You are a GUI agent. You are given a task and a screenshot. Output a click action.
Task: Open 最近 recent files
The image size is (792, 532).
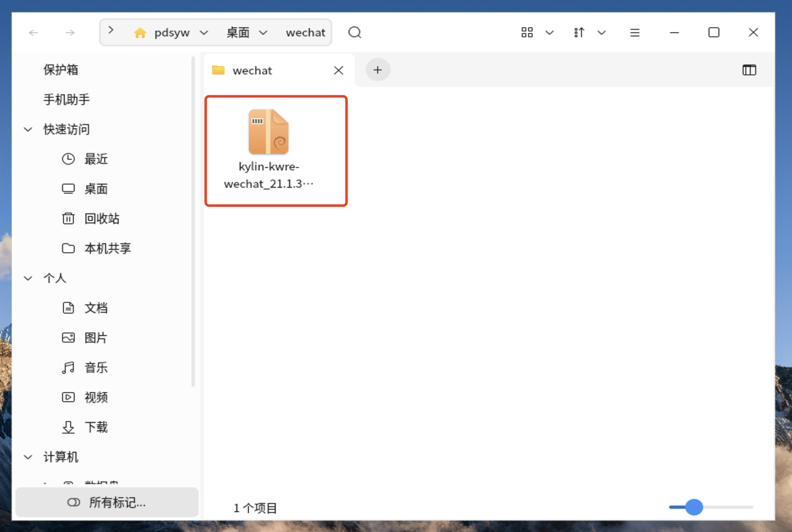[x=96, y=159]
